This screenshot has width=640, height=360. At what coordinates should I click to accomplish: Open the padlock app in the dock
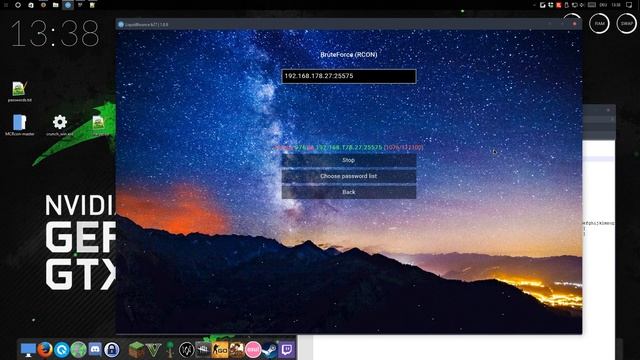click(111, 350)
